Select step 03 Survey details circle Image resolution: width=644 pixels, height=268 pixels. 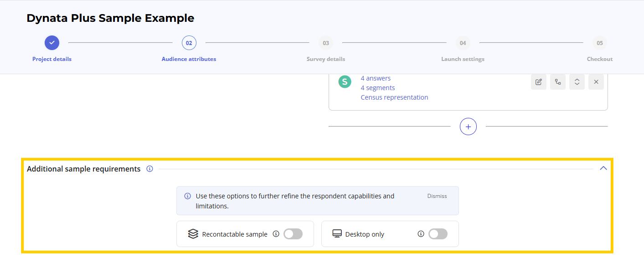[x=326, y=43]
